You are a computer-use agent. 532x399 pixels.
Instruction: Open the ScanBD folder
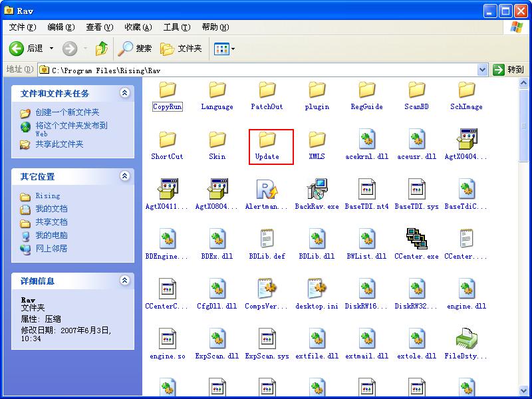pos(417,96)
